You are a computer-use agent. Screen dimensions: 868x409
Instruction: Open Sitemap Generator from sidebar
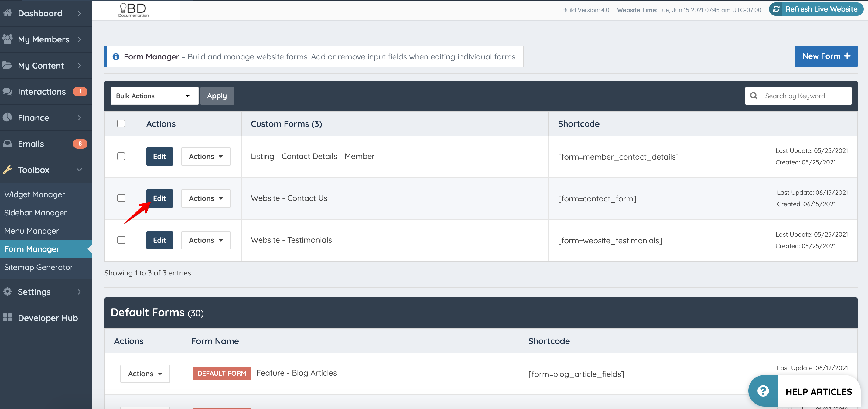coord(39,267)
